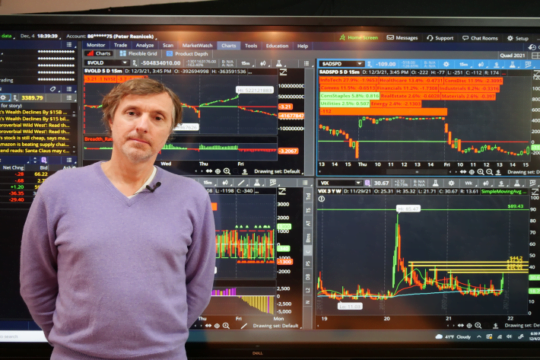
Task: Select the Charts sub-view button
Action: tap(99, 53)
